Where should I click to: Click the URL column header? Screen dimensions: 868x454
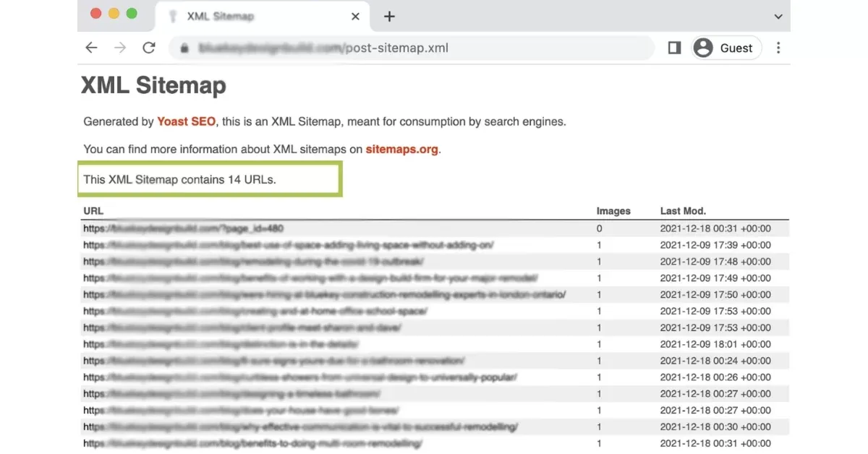93,211
